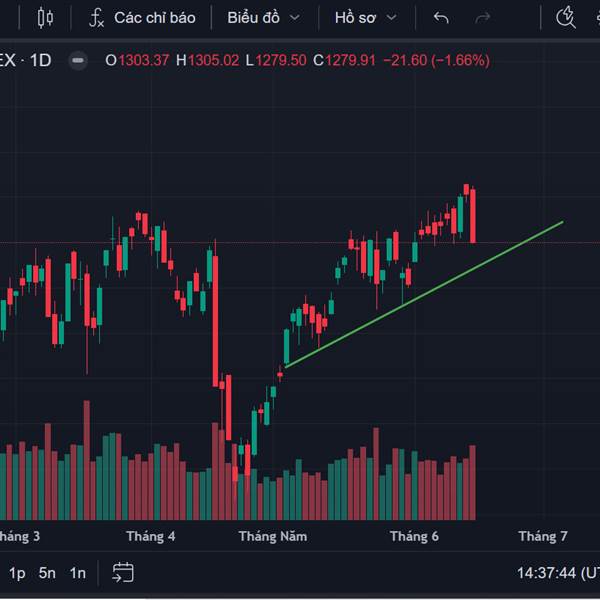Select the green ascending trend line
Image resolution: width=600 pixels, height=600 pixels.
424,294
